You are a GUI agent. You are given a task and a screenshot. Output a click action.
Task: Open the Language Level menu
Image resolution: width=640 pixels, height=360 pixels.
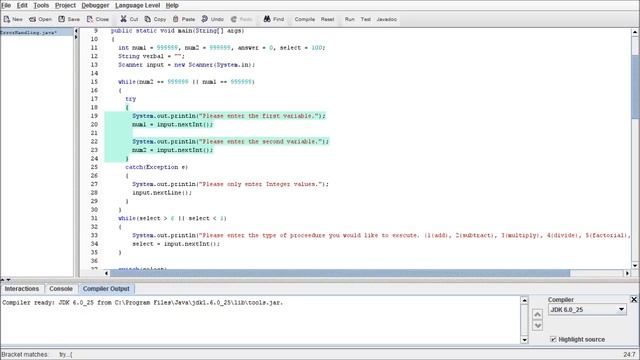coord(138,5)
